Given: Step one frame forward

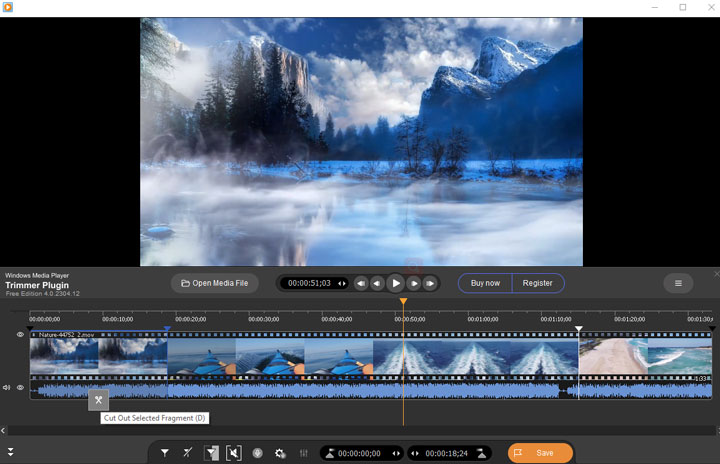Looking at the screenshot, I should pos(414,283).
